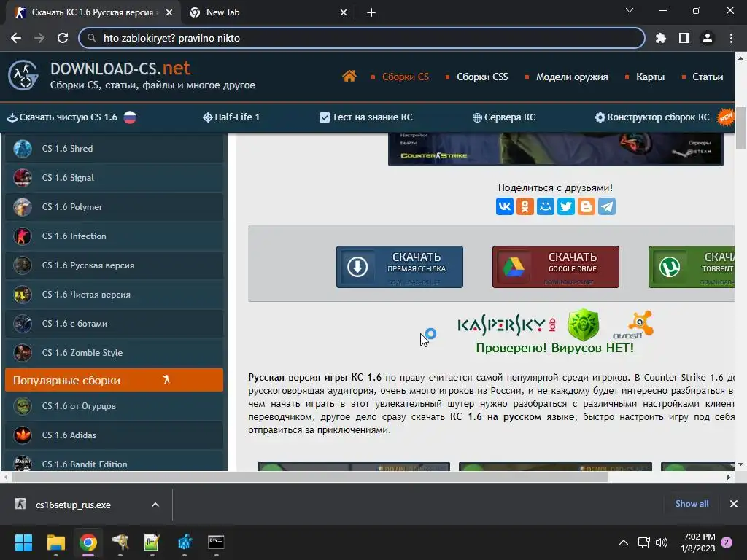Share via Moy Mir smiley icon
This screenshot has width=747, height=560.
coord(546,206)
